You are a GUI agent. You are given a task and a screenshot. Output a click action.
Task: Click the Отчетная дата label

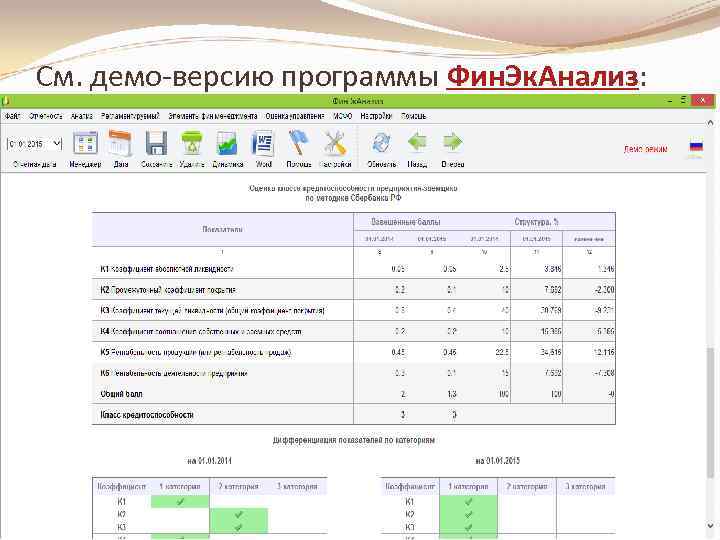click(34, 164)
